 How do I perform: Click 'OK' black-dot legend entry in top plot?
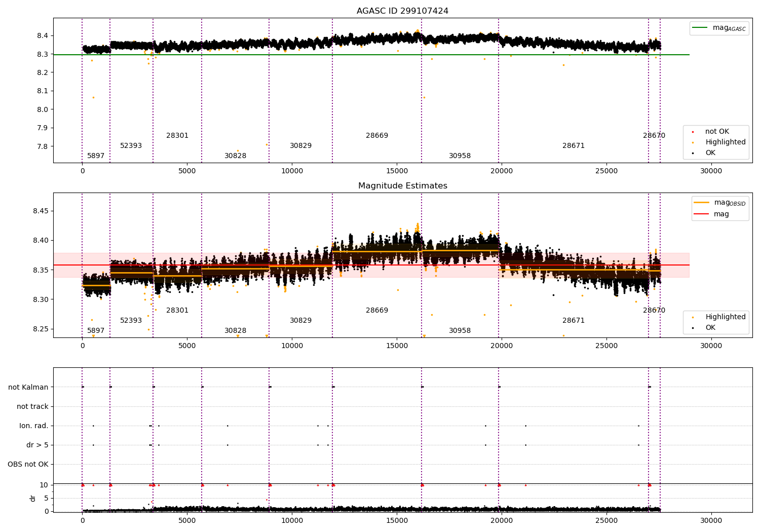point(705,153)
